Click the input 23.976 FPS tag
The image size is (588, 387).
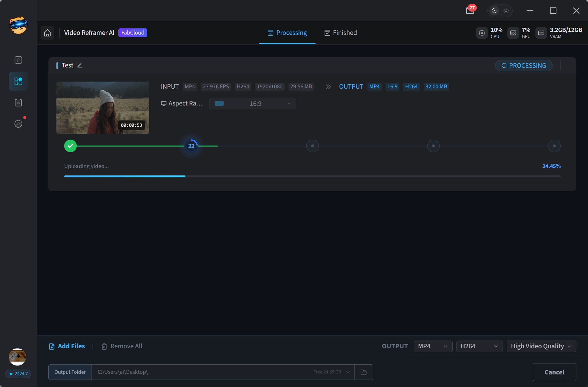[x=216, y=87]
